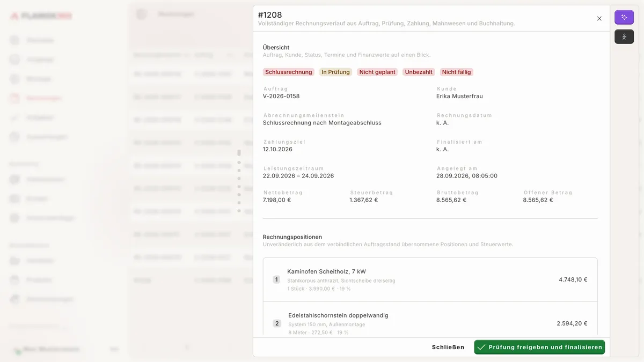
Task: Click the Finalisiert am value k. A.
Action: tap(442, 150)
